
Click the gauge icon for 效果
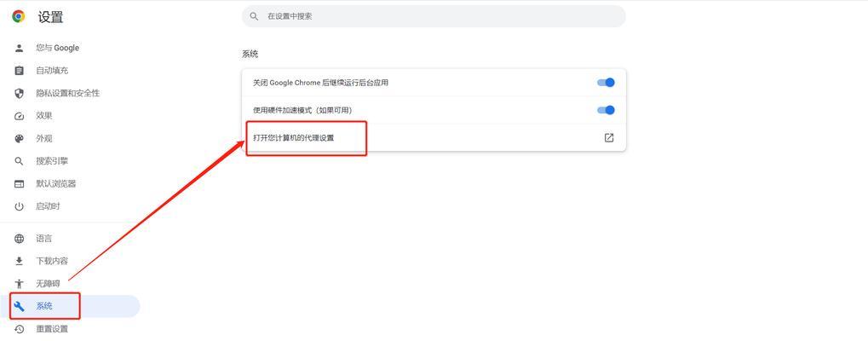tap(20, 116)
